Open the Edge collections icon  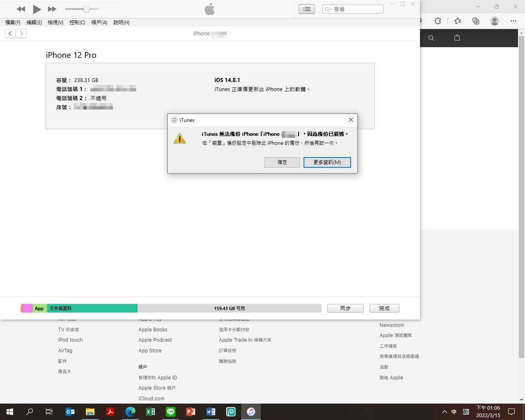[476, 21]
